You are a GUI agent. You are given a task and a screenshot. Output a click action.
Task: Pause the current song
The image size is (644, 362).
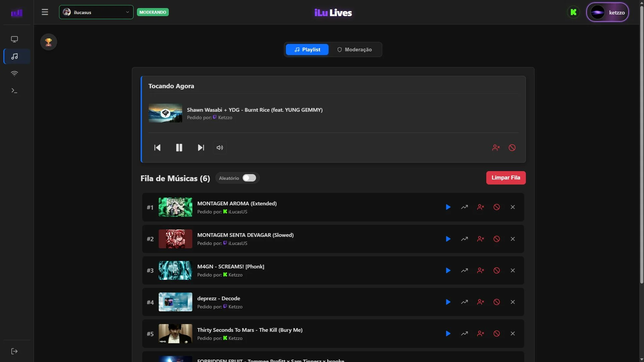[179, 148]
